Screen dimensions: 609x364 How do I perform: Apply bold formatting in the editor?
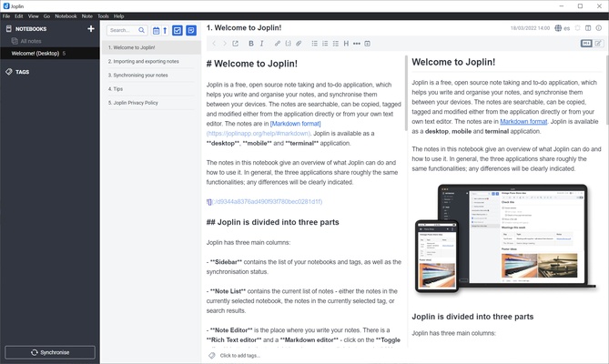pos(251,44)
